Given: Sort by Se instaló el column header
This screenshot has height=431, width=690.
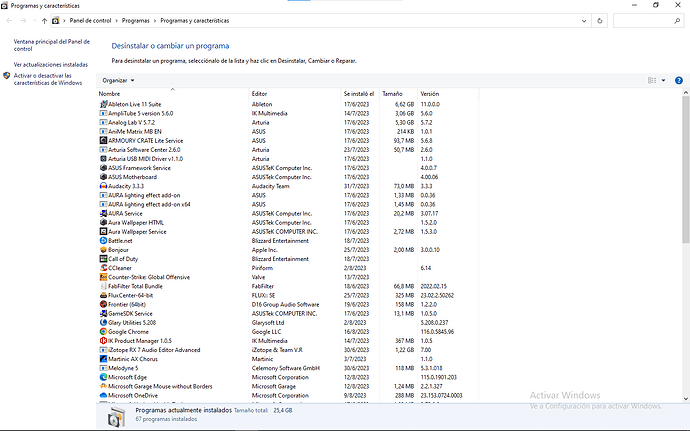Looking at the screenshot, I should pyautogui.click(x=360, y=94).
